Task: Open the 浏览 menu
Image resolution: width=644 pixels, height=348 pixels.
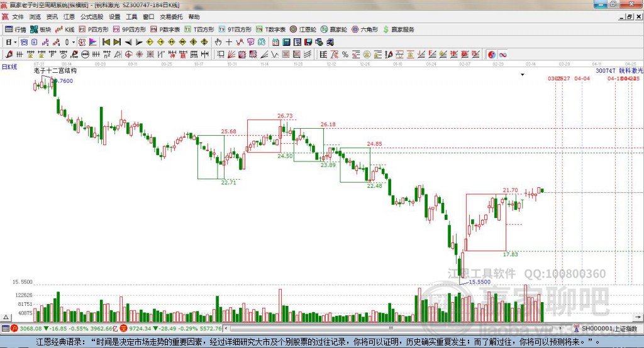Action: pyautogui.click(x=35, y=17)
